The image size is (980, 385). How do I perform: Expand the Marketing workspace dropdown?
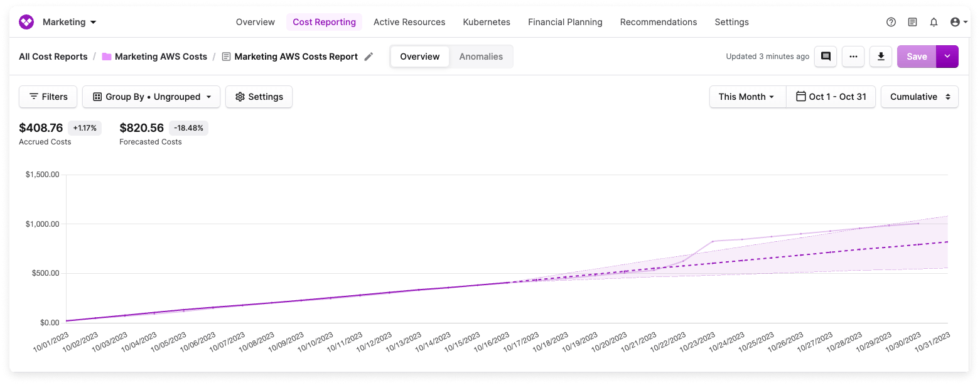click(x=67, y=21)
